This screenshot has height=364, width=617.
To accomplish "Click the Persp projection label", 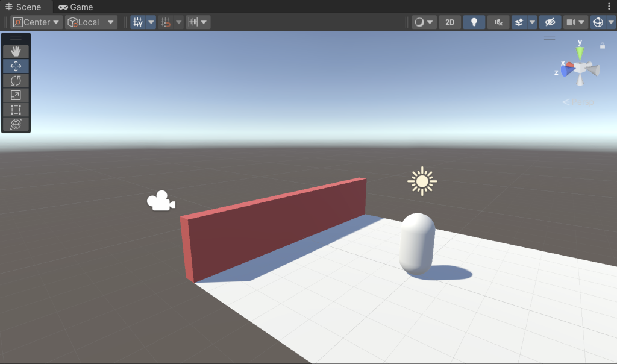I will (x=580, y=102).
